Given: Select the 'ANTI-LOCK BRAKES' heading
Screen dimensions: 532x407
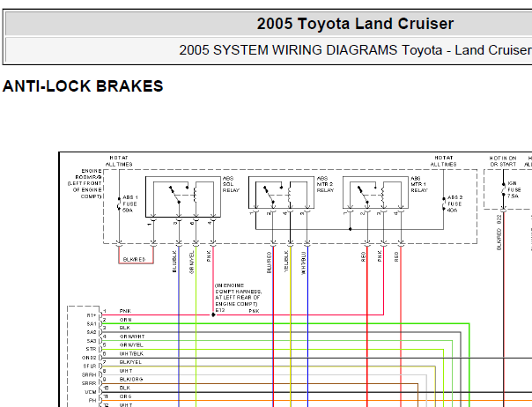Looking at the screenshot, I should (83, 85).
